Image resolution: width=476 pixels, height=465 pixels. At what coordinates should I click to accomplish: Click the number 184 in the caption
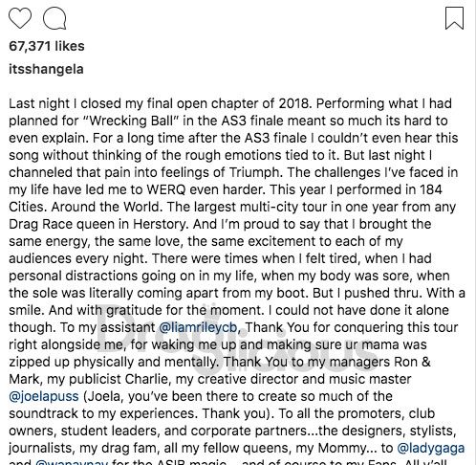pyautogui.click(x=431, y=189)
